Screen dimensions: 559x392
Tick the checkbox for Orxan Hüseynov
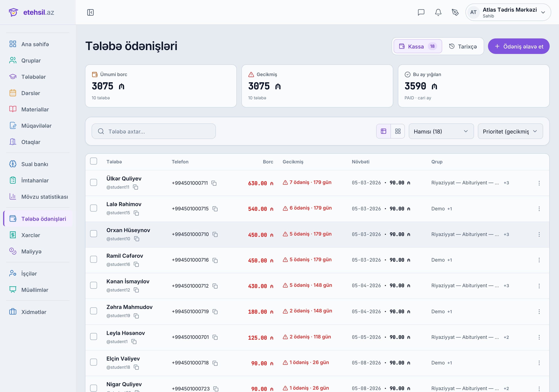(x=94, y=234)
